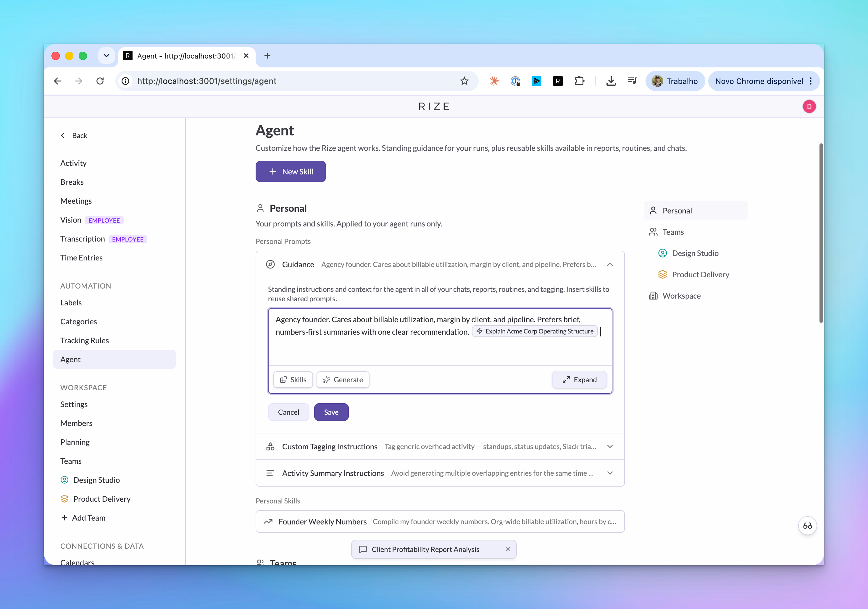868x609 pixels.
Task: Open Chrome downloads
Action: [611, 81]
